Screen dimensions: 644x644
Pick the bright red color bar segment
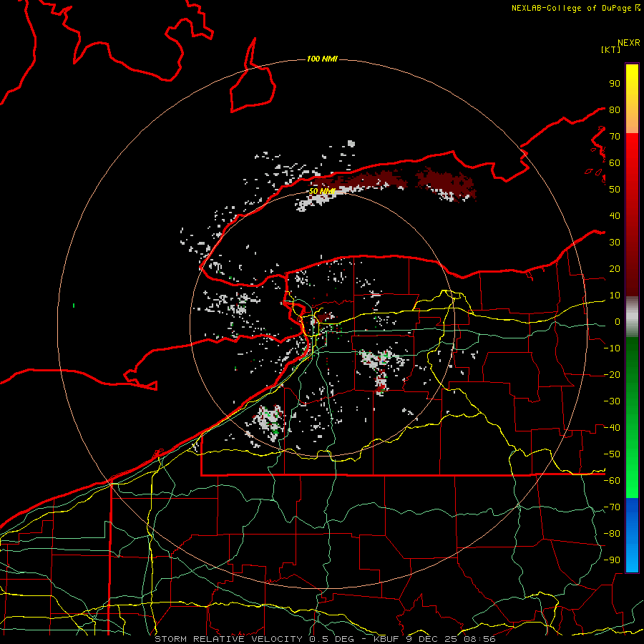tap(632, 148)
